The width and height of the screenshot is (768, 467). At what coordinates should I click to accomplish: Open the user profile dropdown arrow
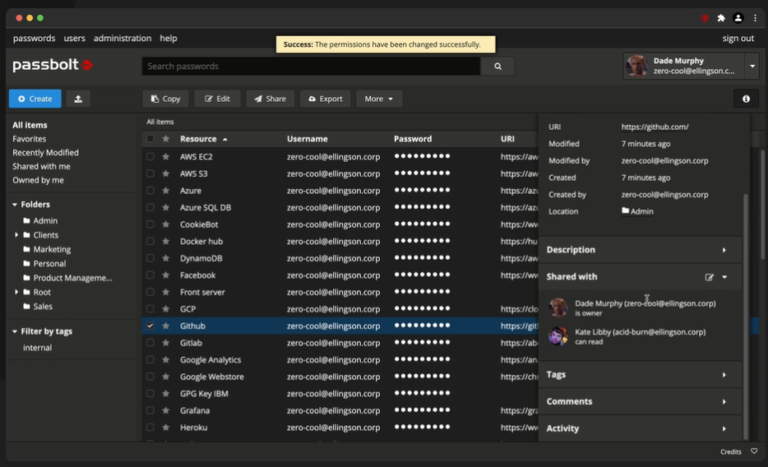[752, 66]
